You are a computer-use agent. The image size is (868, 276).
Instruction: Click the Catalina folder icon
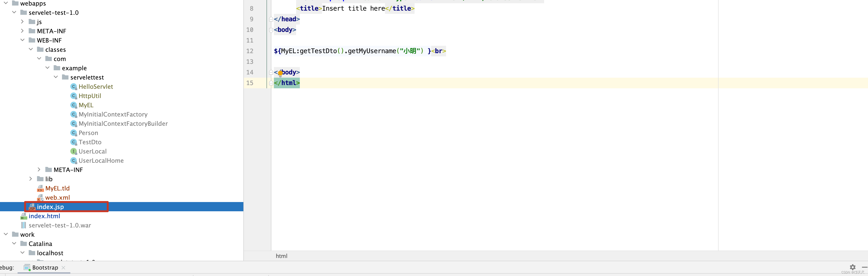pyautogui.click(x=24, y=244)
